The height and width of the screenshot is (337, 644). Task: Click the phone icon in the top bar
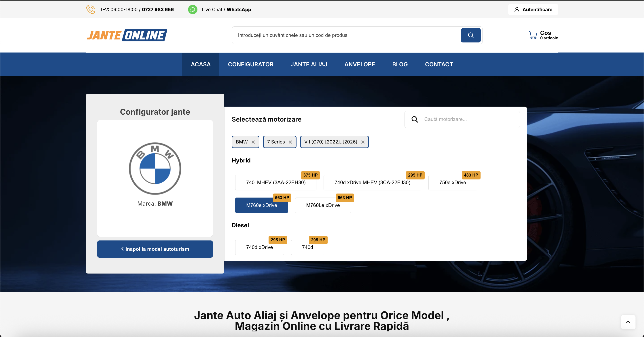point(91,9)
